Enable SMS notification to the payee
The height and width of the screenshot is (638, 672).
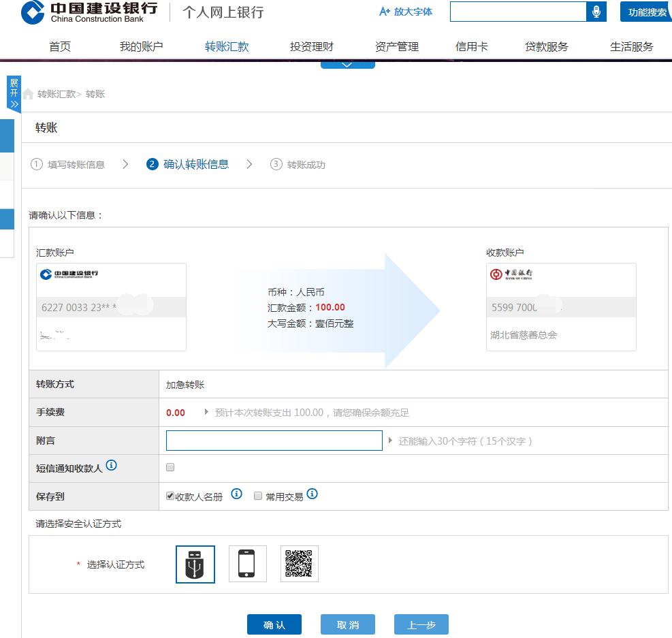coord(170,467)
